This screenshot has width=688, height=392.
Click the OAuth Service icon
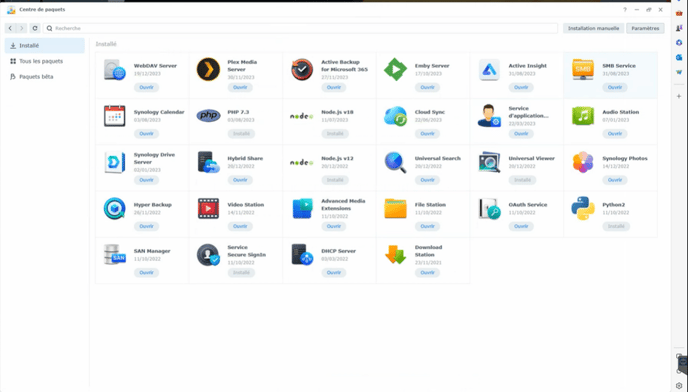point(489,209)
